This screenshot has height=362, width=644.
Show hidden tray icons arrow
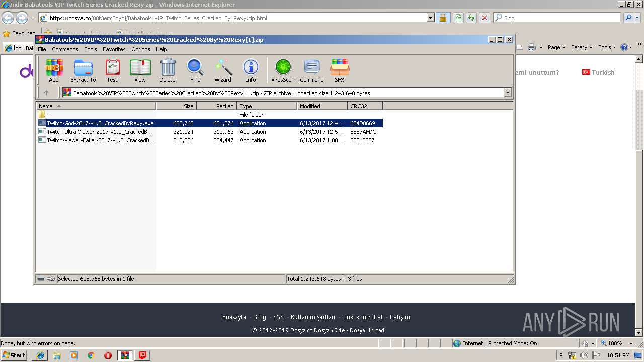561,355
